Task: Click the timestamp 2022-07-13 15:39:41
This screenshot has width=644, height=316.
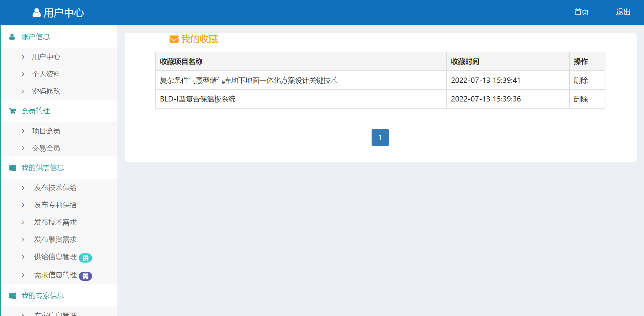Action: 486,81
